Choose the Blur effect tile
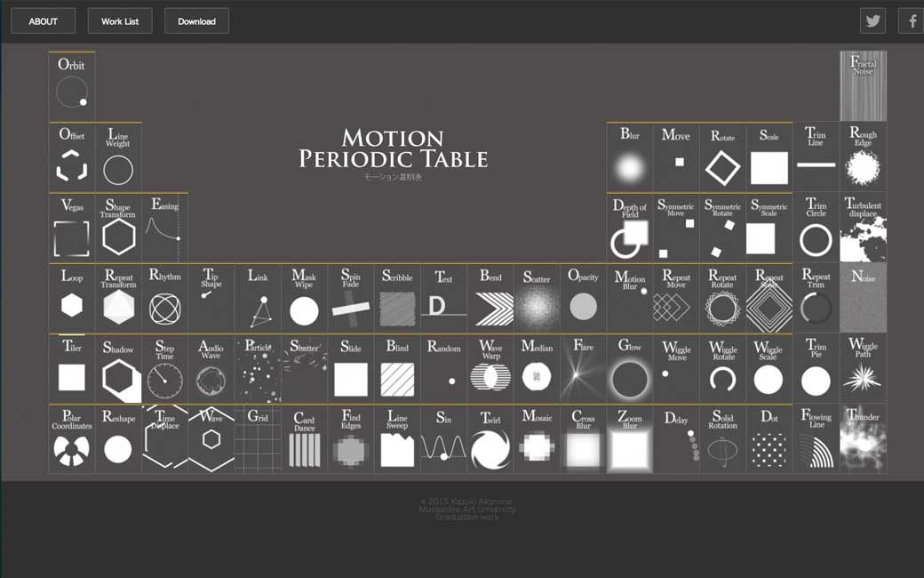The width and height of the screenshot is (924, 578). (630, 157)
